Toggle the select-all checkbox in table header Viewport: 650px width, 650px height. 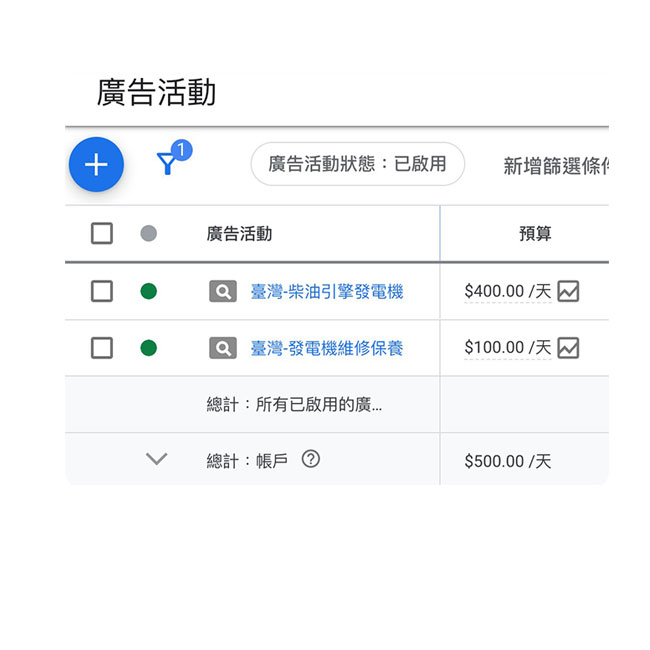coord(102,234)
